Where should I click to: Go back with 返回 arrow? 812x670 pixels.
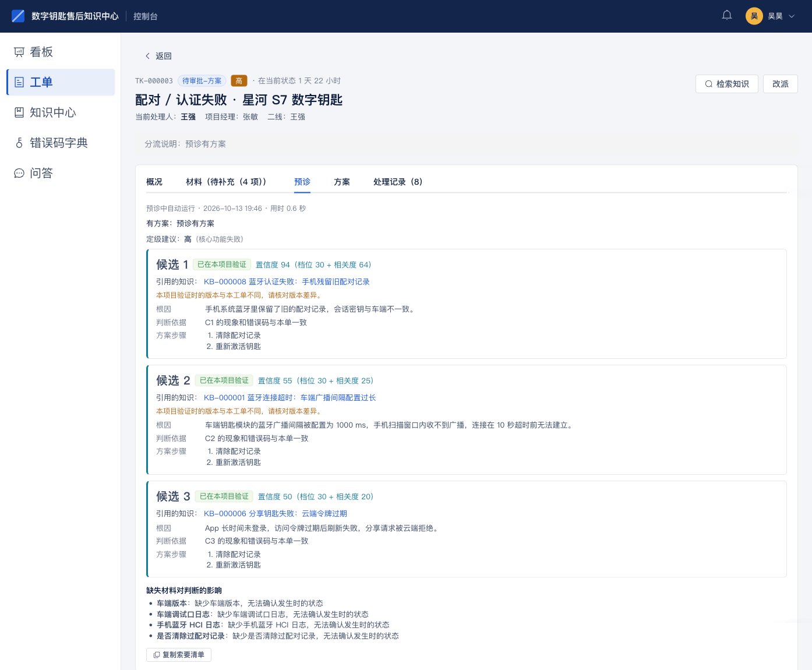(147, 56)
